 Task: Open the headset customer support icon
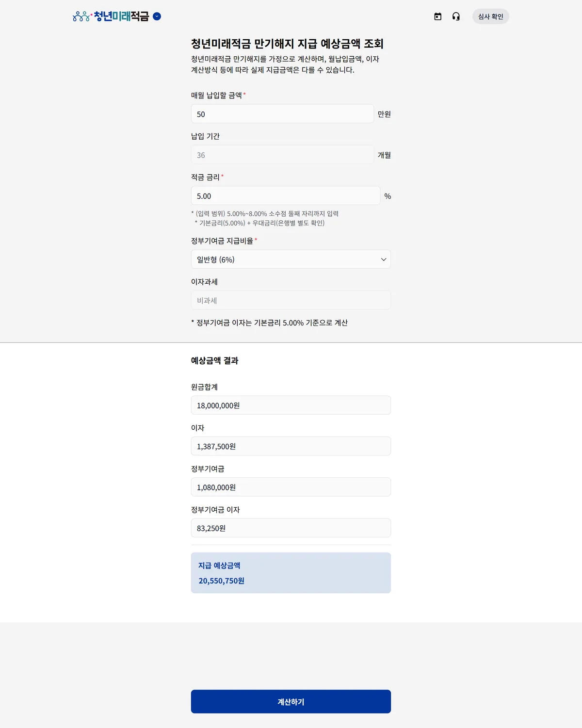click(x=456, y=16)
